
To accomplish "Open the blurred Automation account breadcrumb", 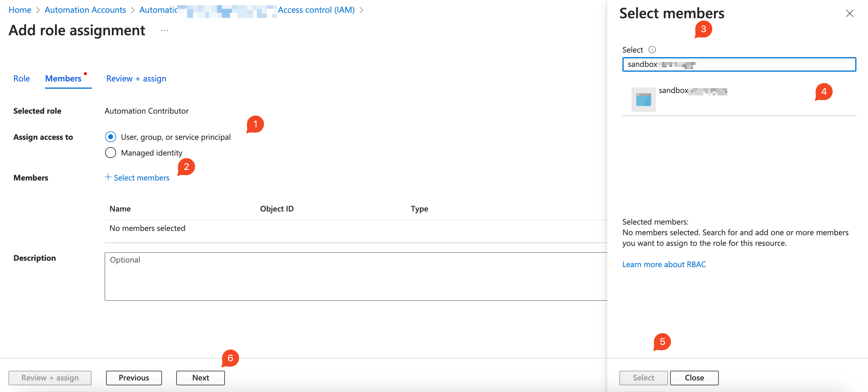I will (208, 10).
